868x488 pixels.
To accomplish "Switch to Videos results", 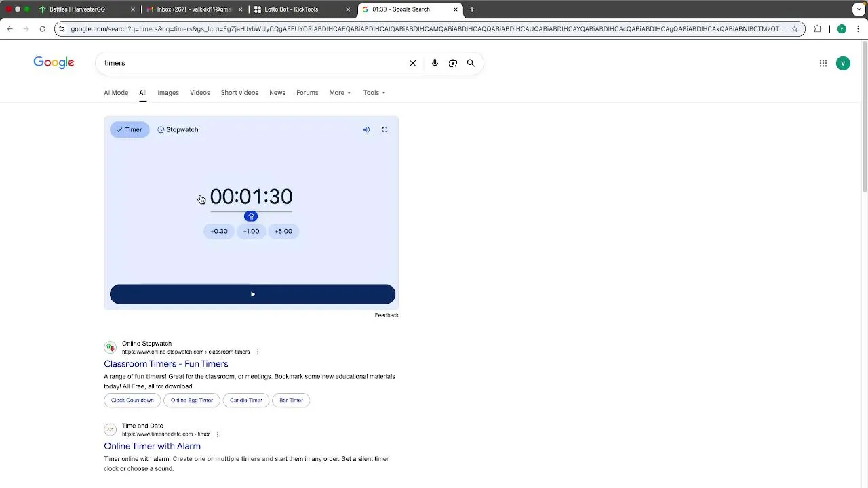I will tap(200, 93).
